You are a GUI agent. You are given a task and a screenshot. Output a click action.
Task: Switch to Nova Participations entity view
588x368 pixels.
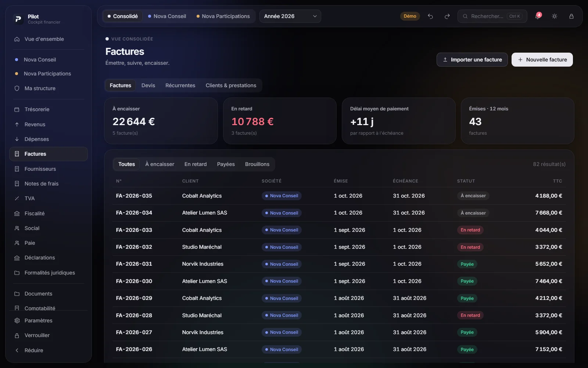pyautogui.click(x=223, y=16)
